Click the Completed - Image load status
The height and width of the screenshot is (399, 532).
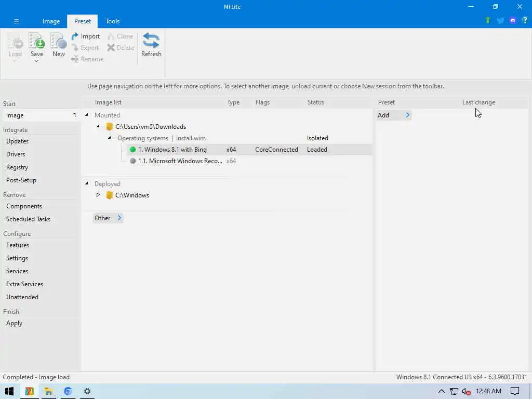(36, 377)
